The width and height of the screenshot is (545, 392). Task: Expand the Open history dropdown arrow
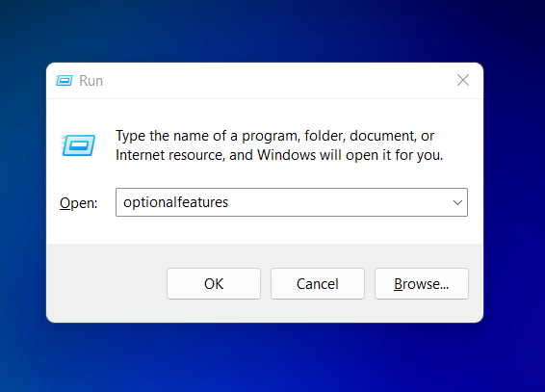[457, 202]
